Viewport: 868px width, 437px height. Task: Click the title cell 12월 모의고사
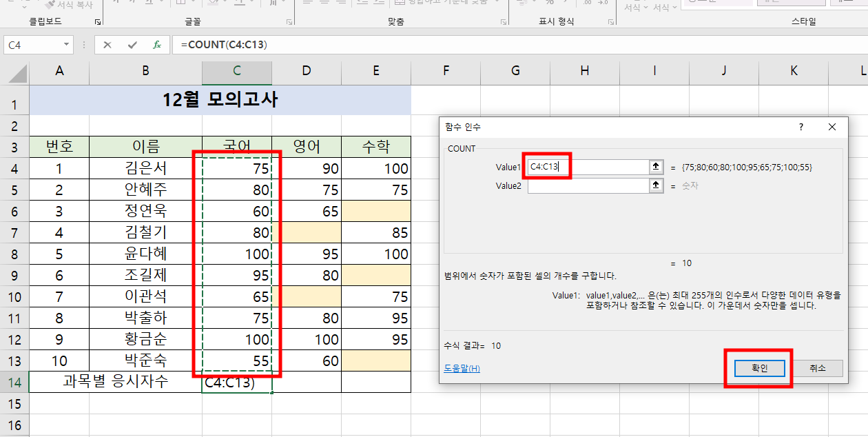coord(220,100)
